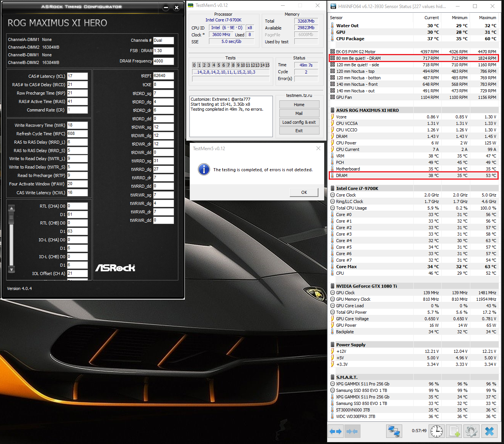
Task: Select the ST3000VN000 3TB drive row
Action: click(x=413, y=410)
